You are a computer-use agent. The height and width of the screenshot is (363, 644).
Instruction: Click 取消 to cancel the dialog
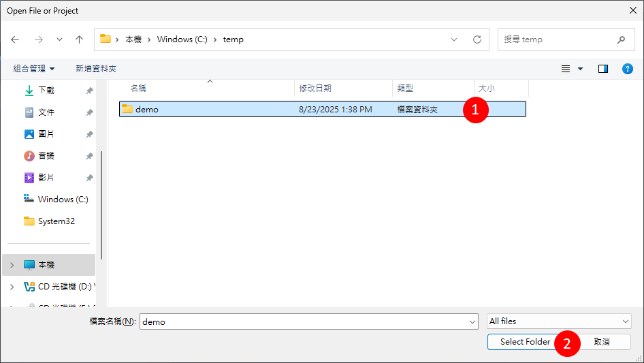coord(602,342)
